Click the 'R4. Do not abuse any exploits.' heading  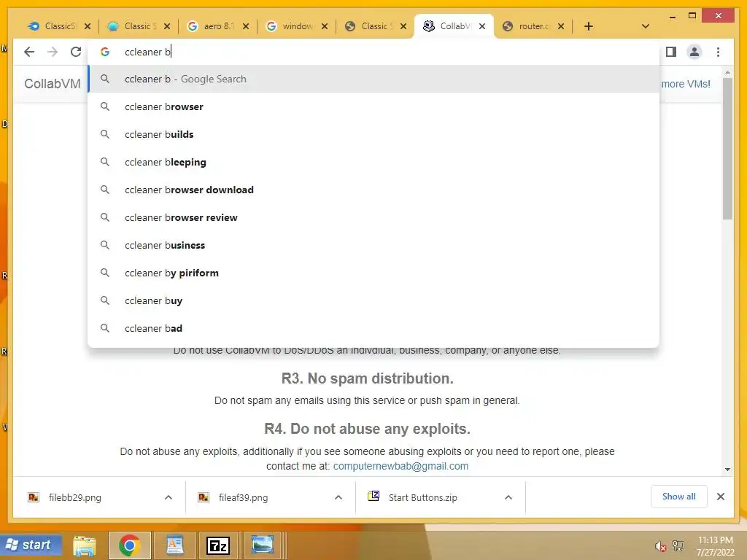click(x=368, y=429)
